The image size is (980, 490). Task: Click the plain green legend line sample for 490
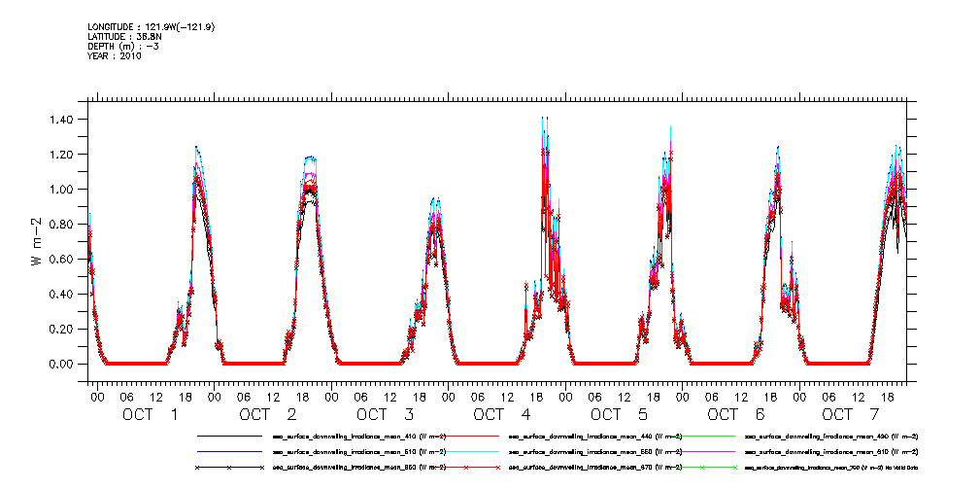[x=701, y=436]
